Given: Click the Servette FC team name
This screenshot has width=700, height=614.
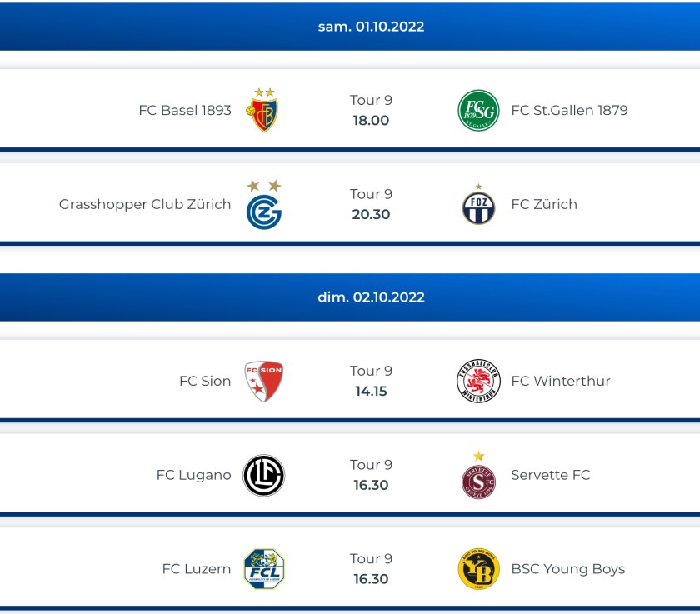Looking at the screenshot, I should click(x=550, y=475).
